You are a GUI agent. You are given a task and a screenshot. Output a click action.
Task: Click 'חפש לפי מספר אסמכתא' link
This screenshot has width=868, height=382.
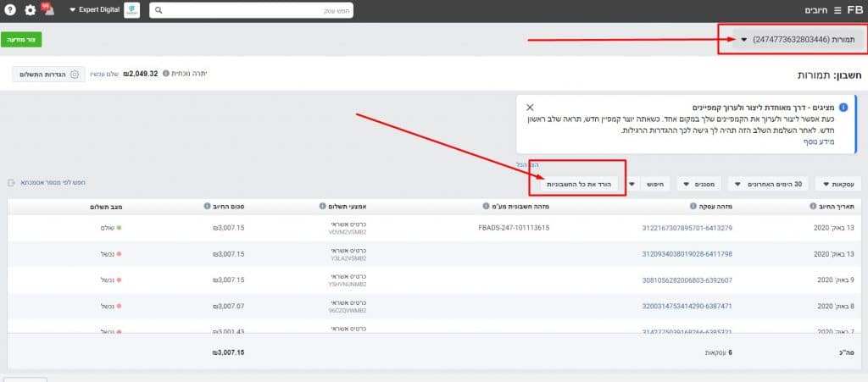pyautogui.click(x=53, y=182)
